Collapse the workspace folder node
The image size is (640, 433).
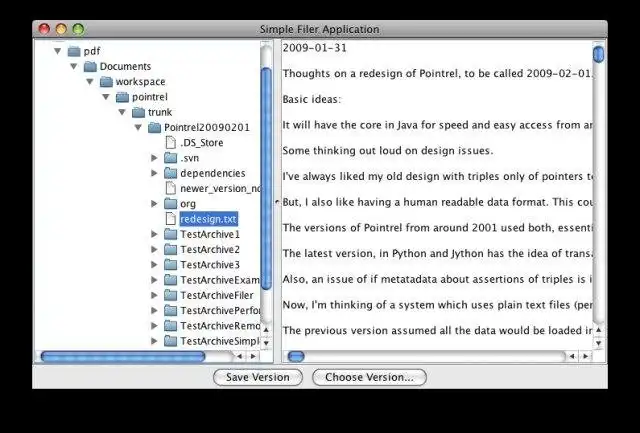click(90, 82)
